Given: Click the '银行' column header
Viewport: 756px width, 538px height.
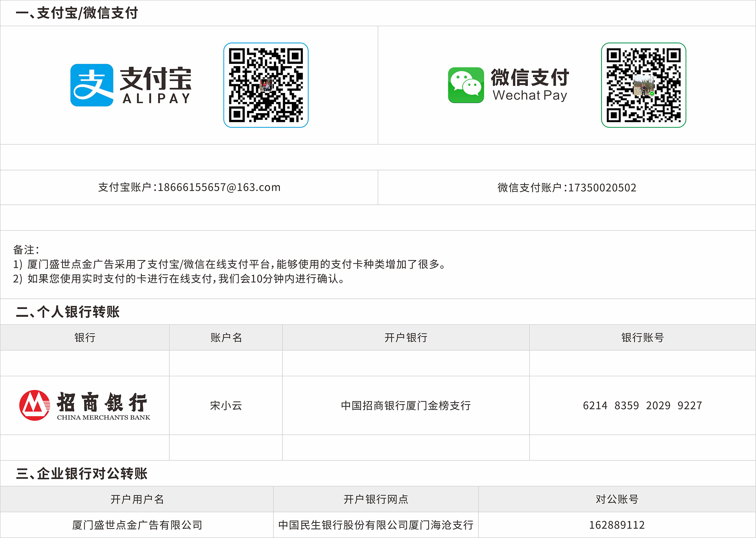Looking at the screenshot, I should pyautogui.click(x=85, y=338).
